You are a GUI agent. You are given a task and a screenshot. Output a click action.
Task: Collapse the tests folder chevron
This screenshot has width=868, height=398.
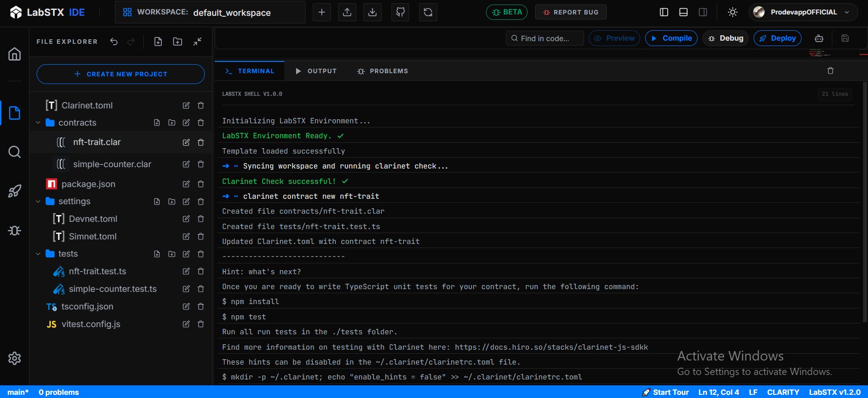click(x=38, y=254)
